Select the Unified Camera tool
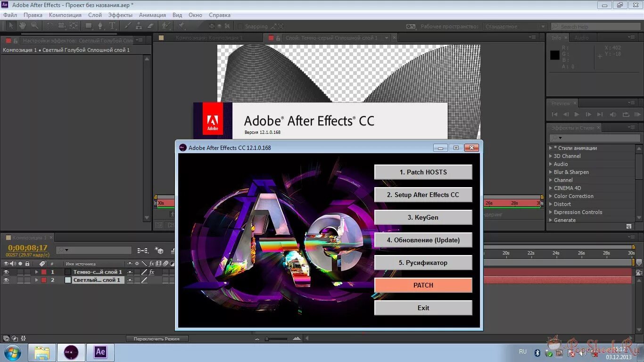 point(62,26)
